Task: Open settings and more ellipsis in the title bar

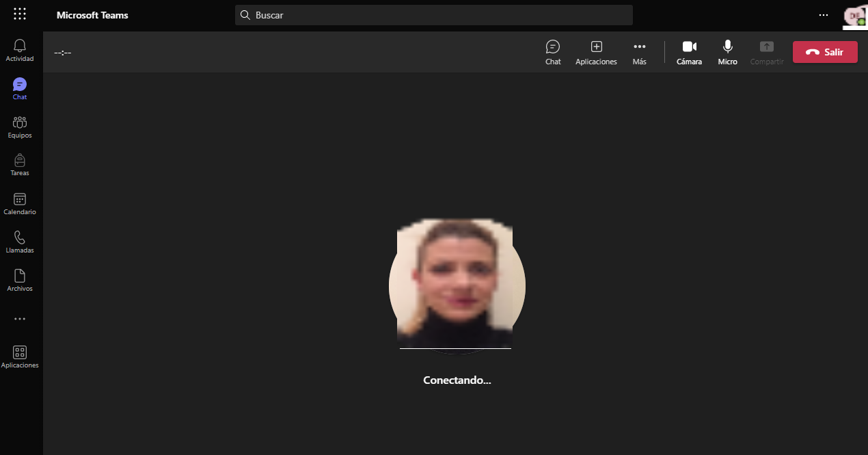Action: point(824,15)
